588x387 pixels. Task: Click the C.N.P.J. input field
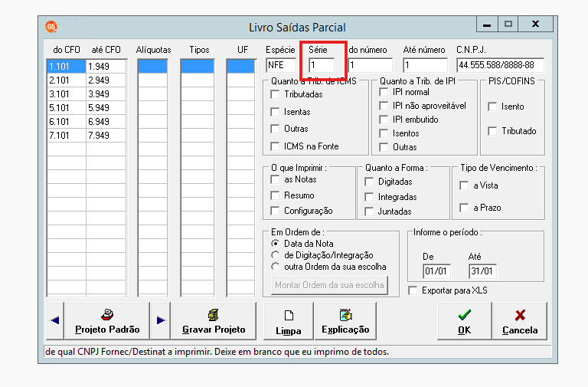click(500, 65)
